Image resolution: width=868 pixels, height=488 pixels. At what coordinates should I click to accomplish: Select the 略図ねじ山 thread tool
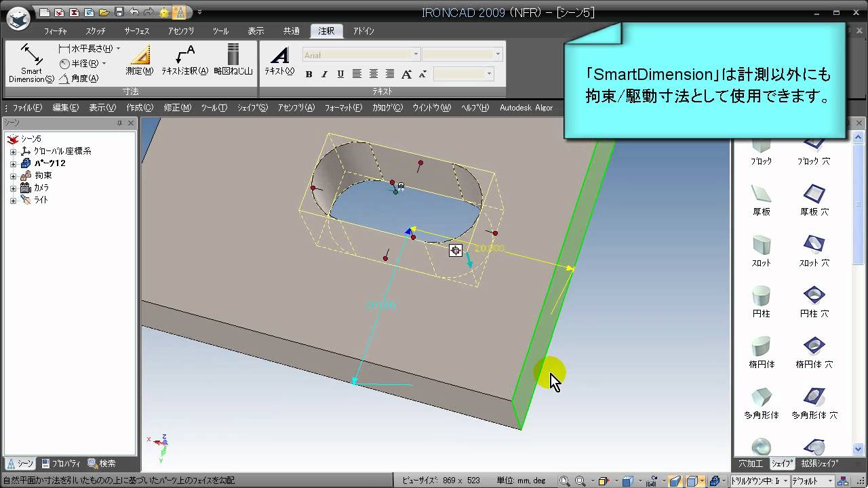(x=233, y=60)
